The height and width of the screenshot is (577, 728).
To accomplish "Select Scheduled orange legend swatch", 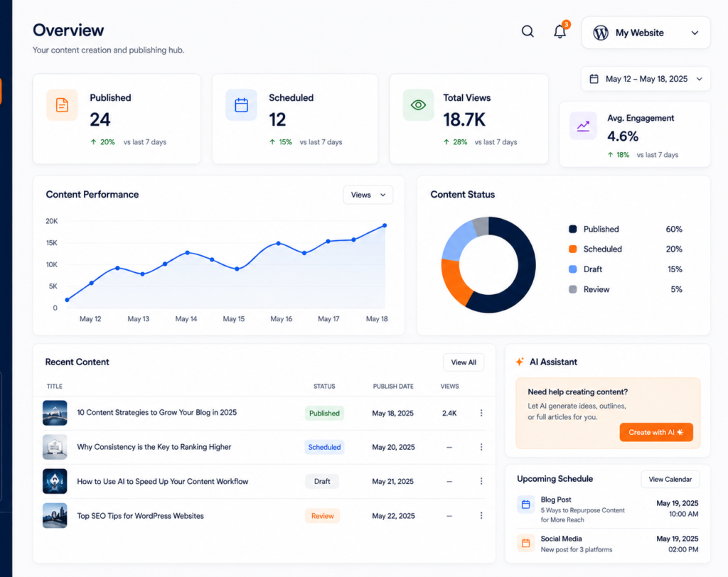I will point(573,249).
